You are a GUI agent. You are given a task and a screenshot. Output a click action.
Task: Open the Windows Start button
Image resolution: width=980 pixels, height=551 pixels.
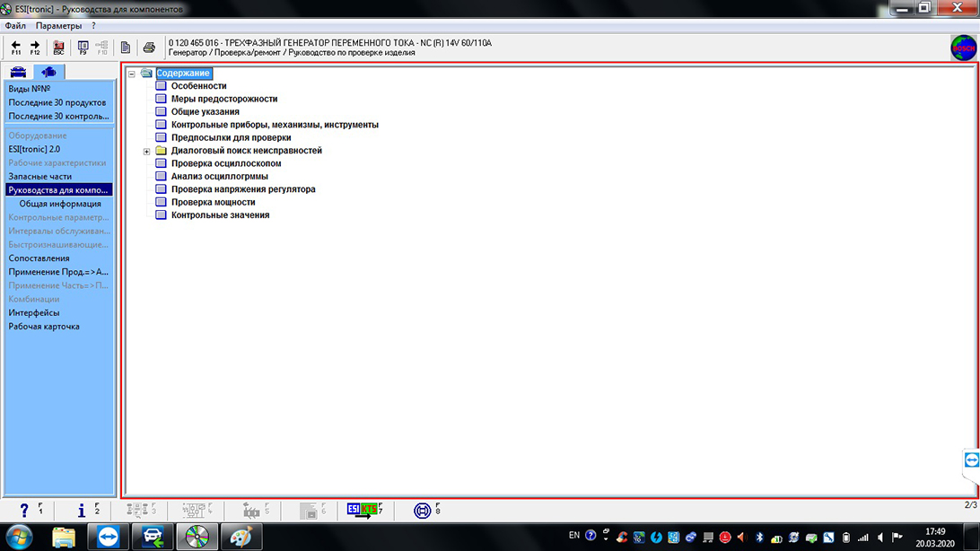[19, 538]
